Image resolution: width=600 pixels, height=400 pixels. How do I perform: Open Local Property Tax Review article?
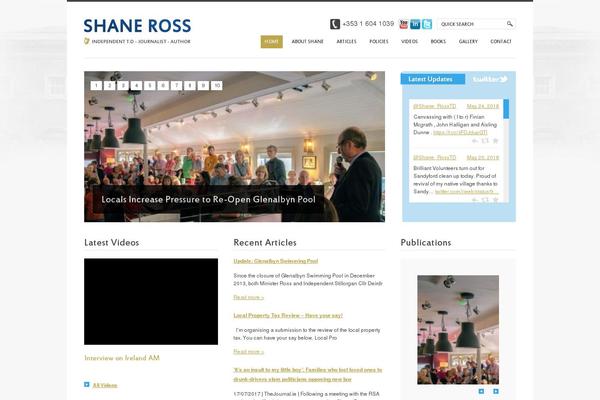pos(288,315)
